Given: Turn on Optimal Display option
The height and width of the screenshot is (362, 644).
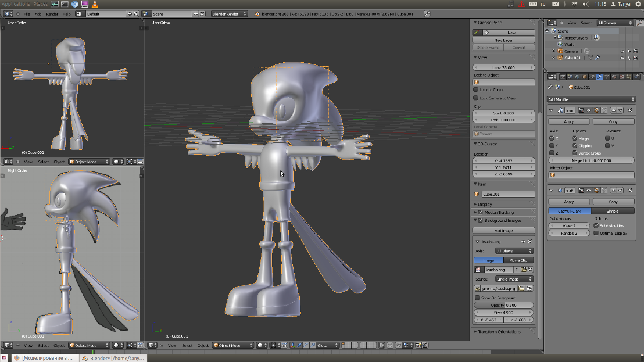Looking at the screenshot, I should [x=596, y=233].
